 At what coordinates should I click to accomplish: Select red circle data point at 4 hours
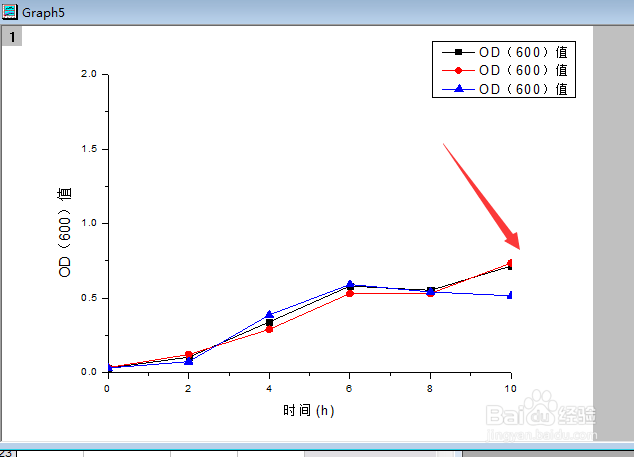[269, 329]
